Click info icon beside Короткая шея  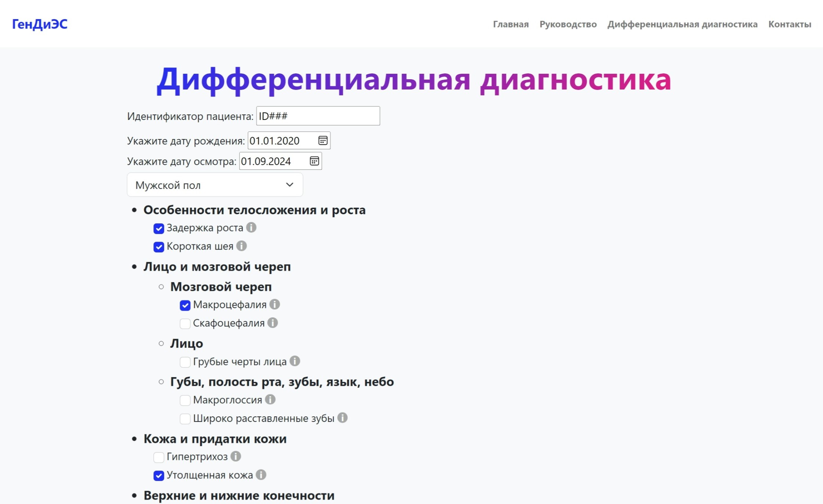click(241, 246)
